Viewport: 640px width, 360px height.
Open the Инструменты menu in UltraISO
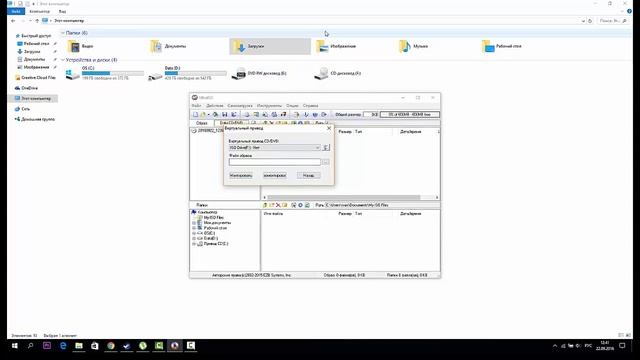pos(269,106)
